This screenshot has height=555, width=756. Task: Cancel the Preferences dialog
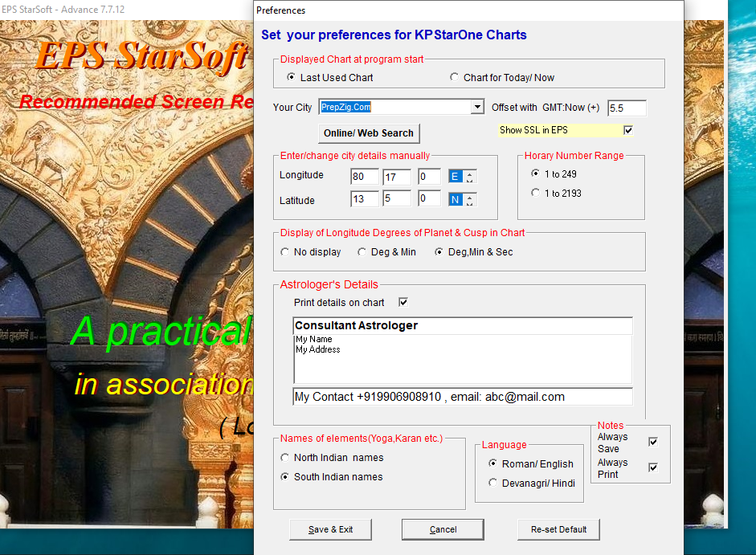point(443,529)
